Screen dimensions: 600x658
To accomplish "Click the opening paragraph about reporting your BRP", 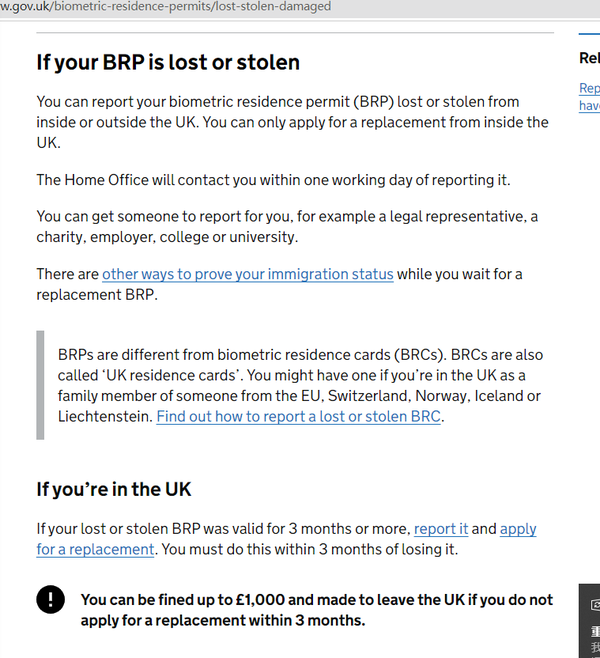I will click(292, 122).
